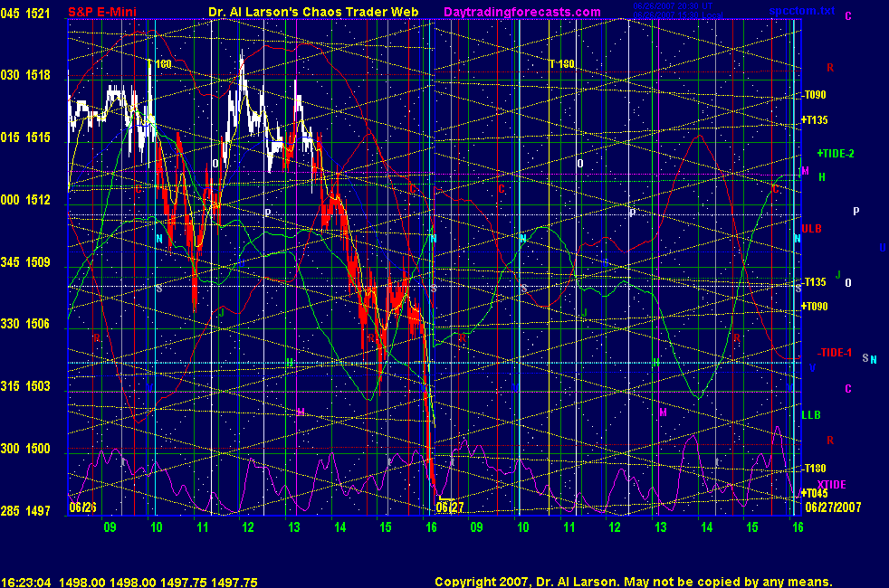Click the 06/26 session date marker
The height and width of the screenshot is (588, 889).
[82, 507]
